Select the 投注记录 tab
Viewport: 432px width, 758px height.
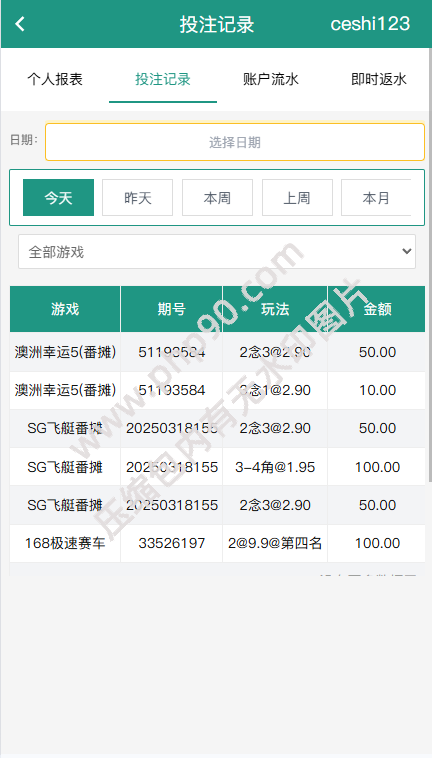point(163,79)
